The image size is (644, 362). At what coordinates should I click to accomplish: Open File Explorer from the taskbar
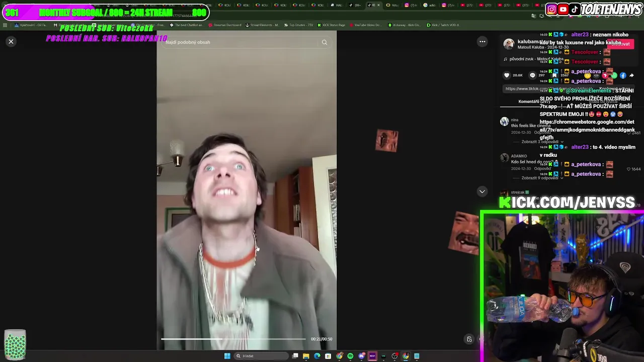(306, 356)
